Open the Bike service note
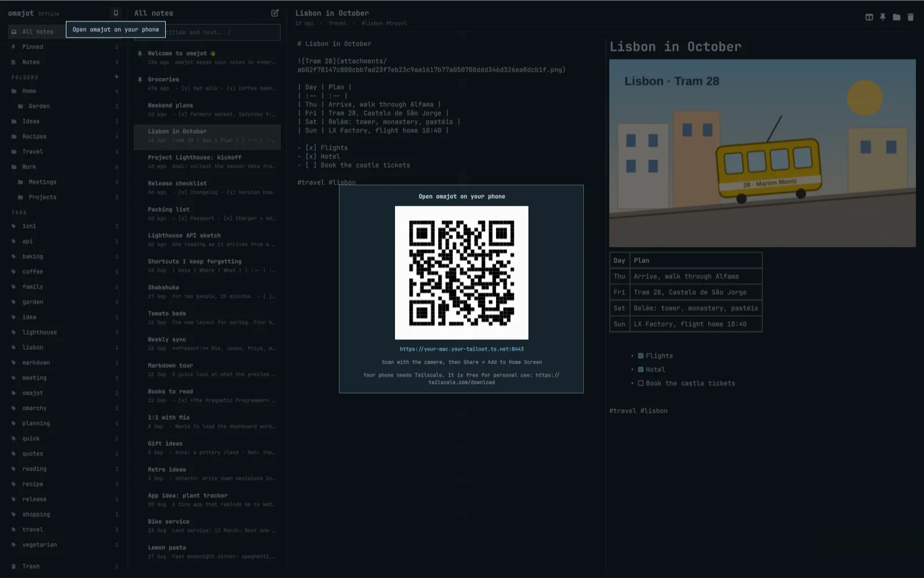 [207, 526]
